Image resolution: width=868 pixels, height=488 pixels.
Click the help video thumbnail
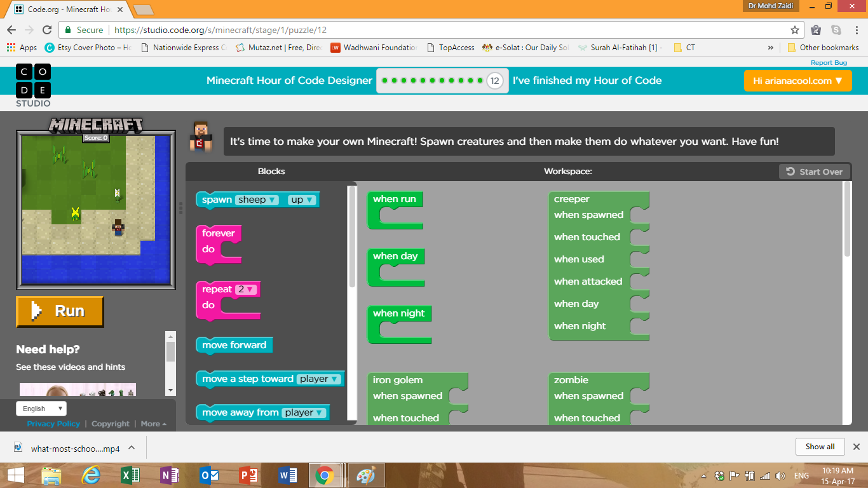[78, 390]
